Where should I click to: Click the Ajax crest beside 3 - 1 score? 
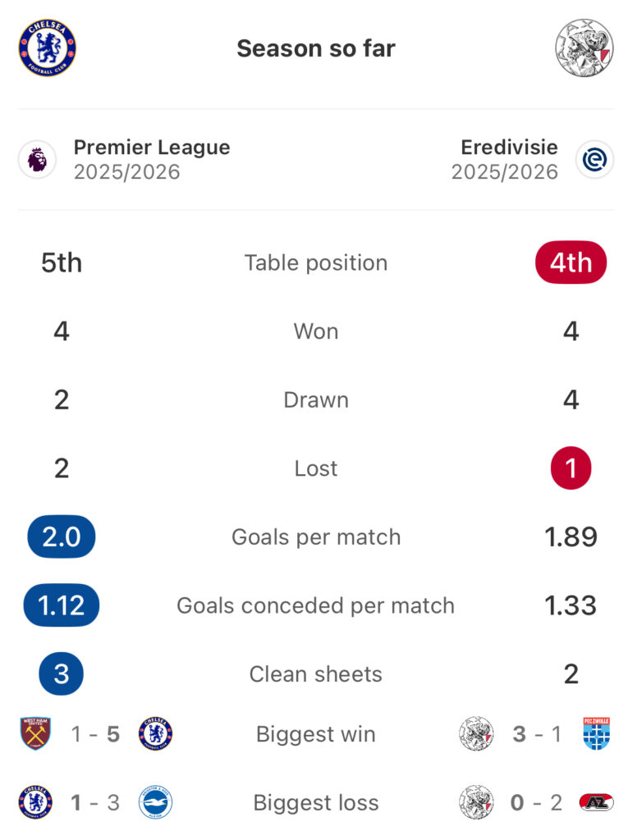[x=476, y=733]
